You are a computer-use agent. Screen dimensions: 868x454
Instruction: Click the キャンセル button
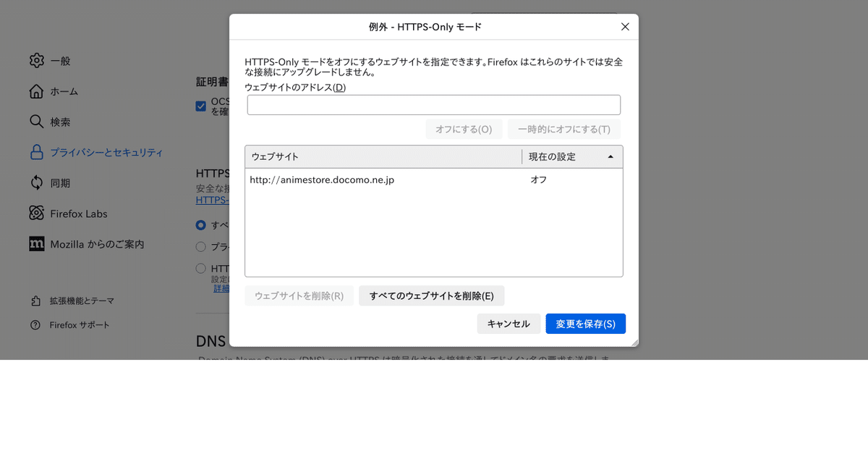509,324
